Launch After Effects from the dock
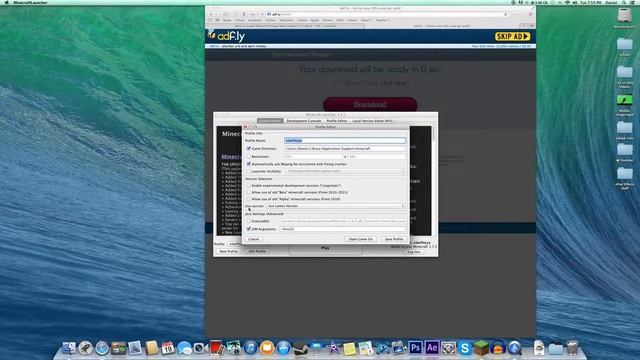This screenshot has height=360, width=640. [x=432, y=348]
